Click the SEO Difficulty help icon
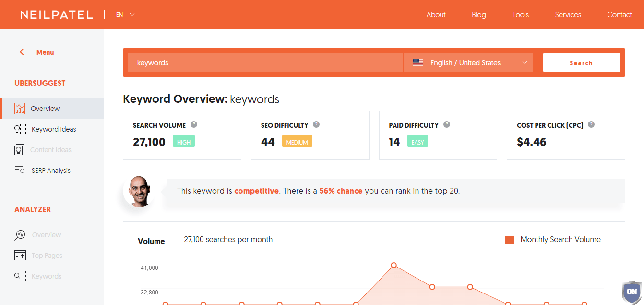 click(316, 124)
